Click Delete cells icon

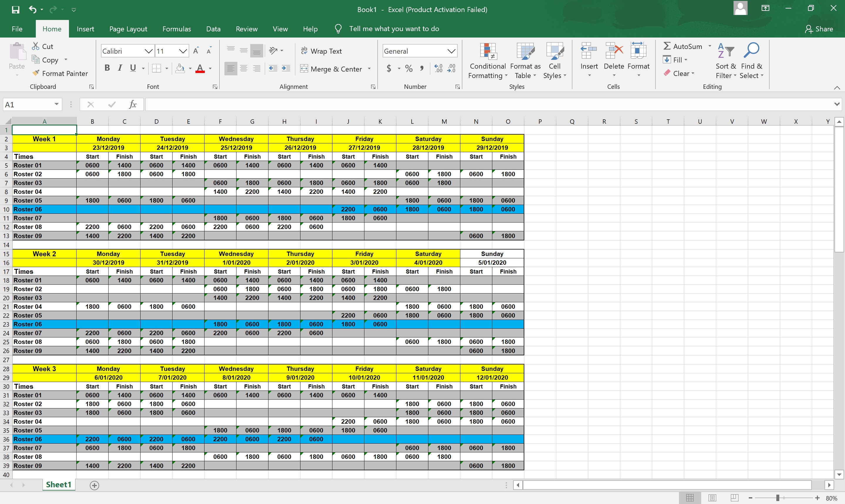(614, 51)
